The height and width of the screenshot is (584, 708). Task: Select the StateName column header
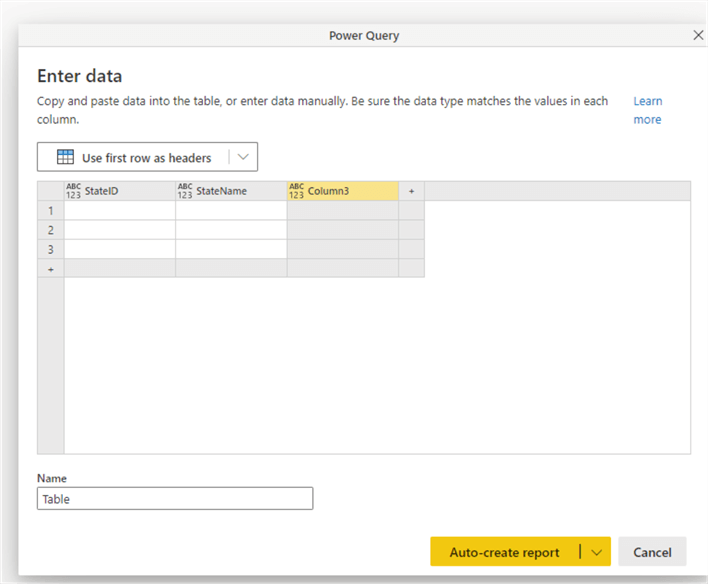pos(235,190)
